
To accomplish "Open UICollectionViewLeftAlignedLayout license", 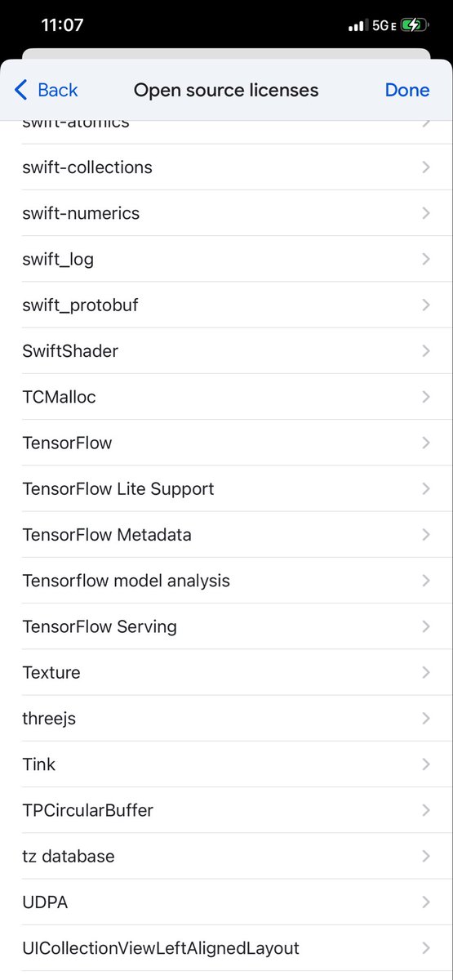I will click(x=226, y=948).
